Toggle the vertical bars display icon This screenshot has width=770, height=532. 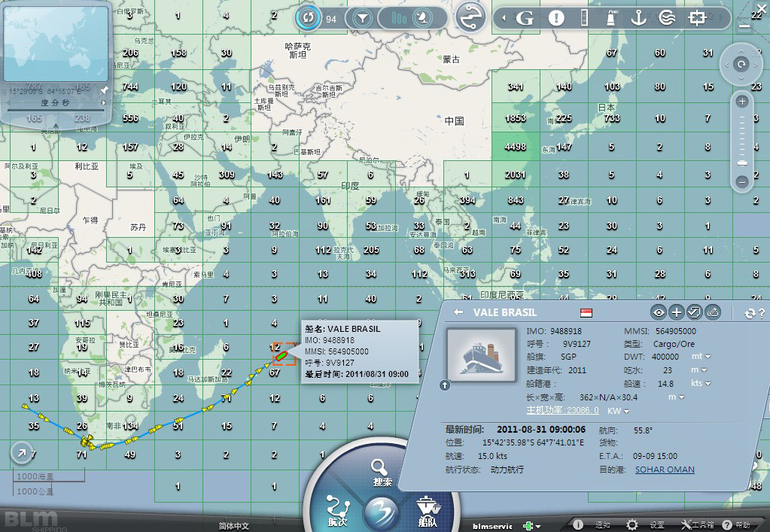(399, 19)
